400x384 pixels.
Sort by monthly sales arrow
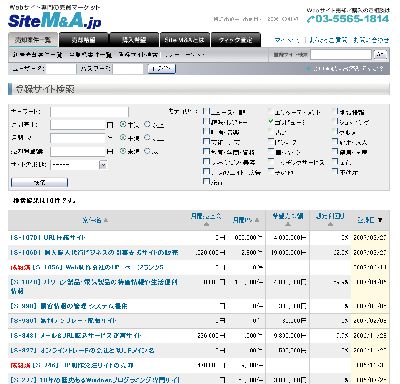206,224
